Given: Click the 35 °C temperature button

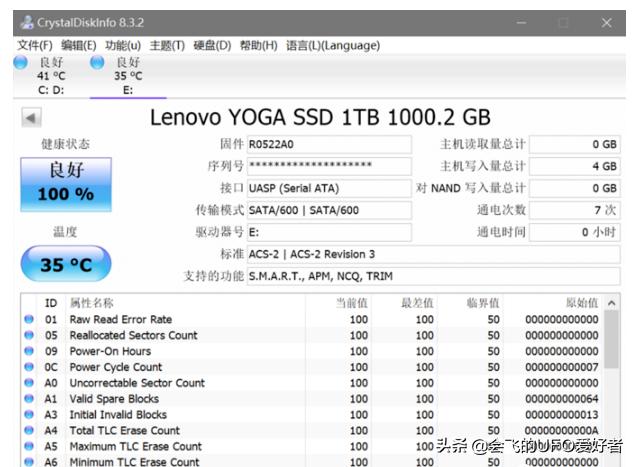Looking at the screenshot, I should [66, 264].
